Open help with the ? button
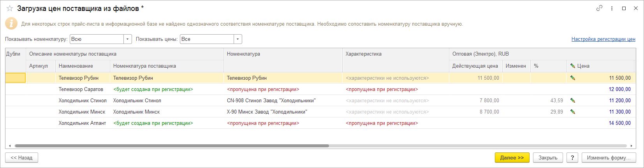644x168 pixels. pos(572,157)
